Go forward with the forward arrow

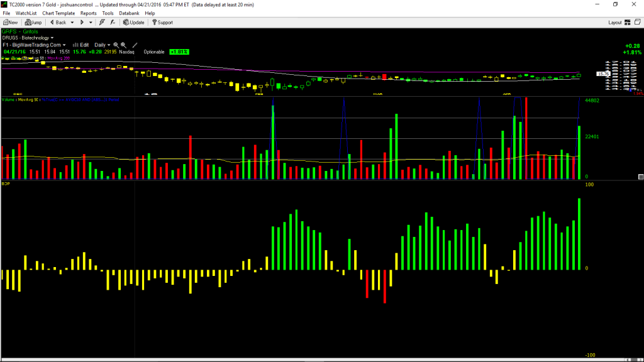point(82,23)
